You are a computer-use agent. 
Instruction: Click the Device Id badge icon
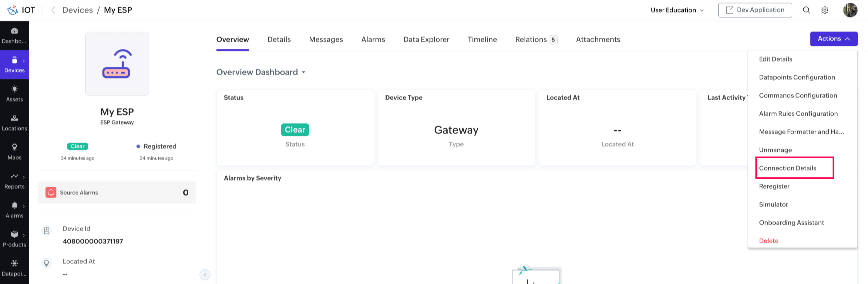pos(46,230)
